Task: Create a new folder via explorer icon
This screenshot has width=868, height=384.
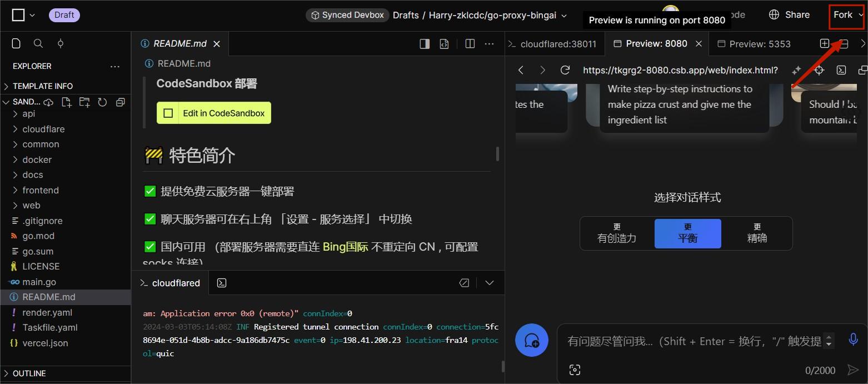Action: click(x=84, y=102)
